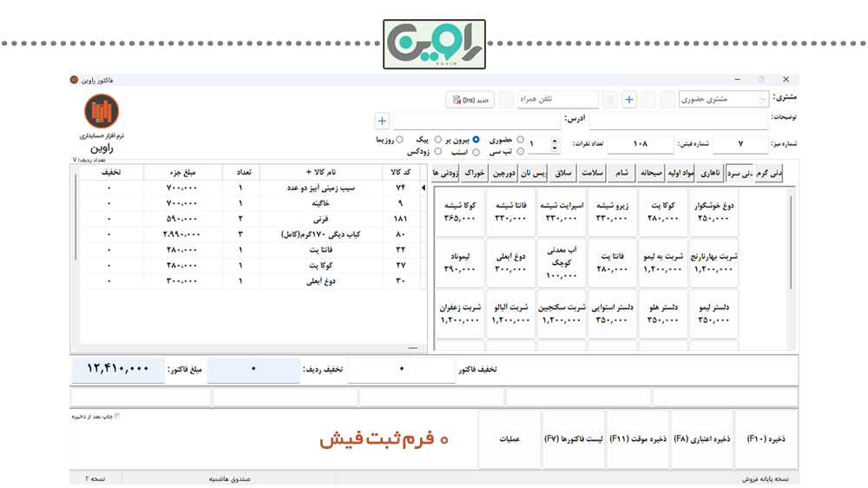Click the plus icon beside the mobile phone field
The height and width of the screenshot is (488, 868).
[x=629, y=100]
